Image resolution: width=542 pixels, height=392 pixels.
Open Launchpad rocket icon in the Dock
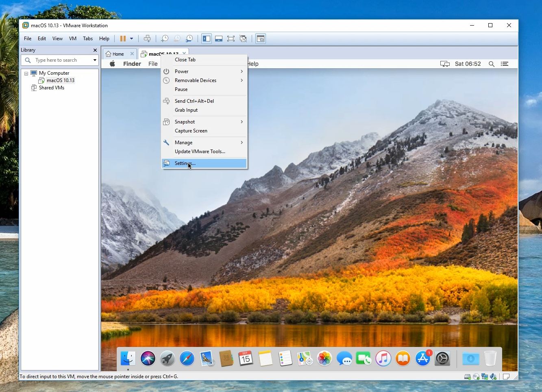(x=168, y=358)
